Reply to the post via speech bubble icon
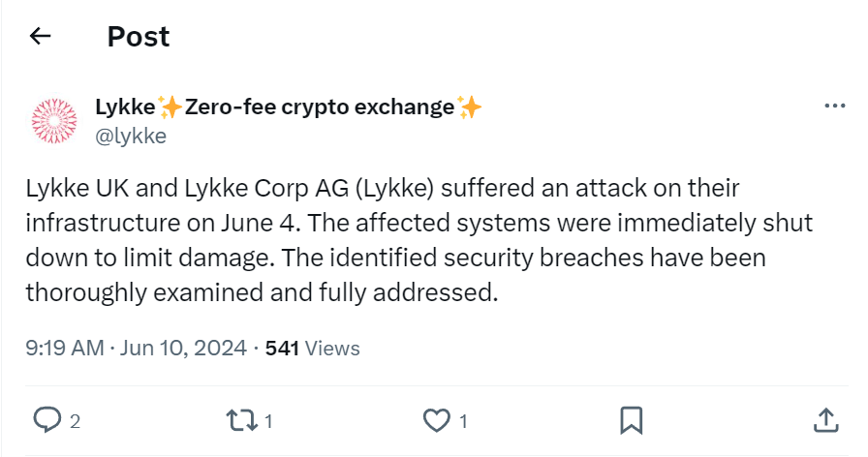The image size is (868, 457). 47,419
